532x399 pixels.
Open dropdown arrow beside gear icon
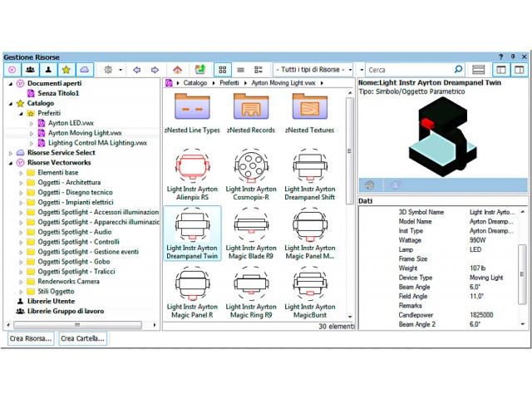(121, 70)
